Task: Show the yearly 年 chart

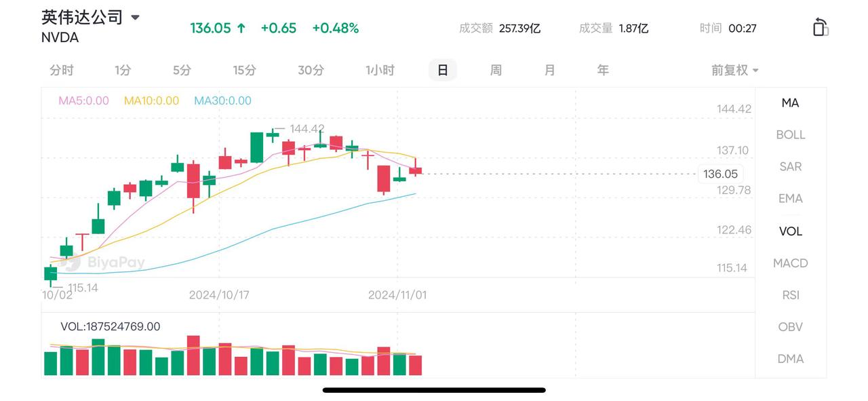Action: tap(603, 70)
